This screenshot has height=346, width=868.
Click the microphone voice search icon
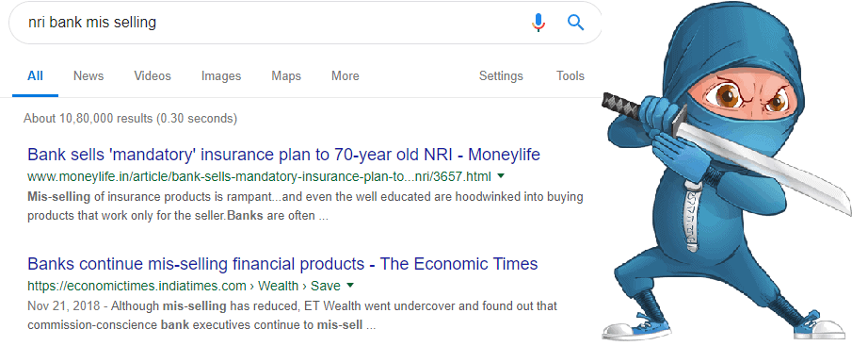click(538, 23)
